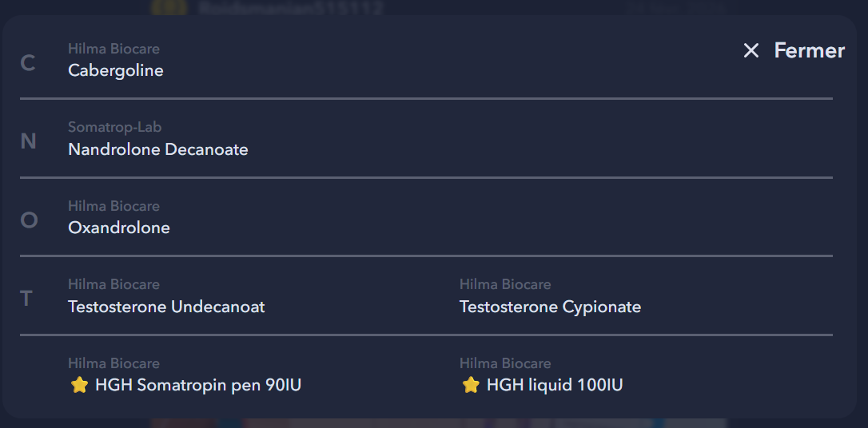Click the X icon beside Fermer

click(x=751, y=51)
